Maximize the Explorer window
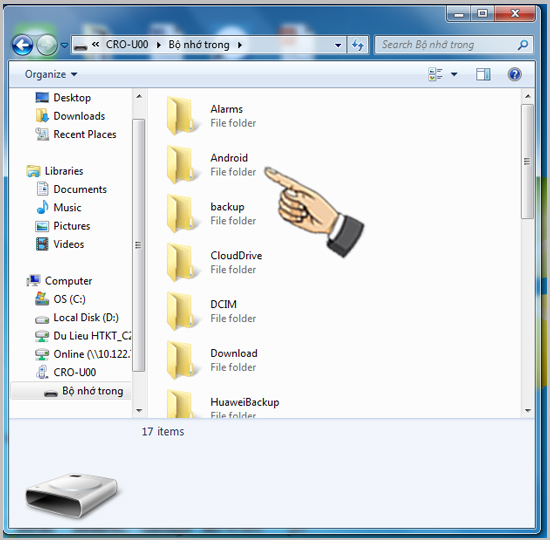The width and height of the screenshot is (550, 540). [x=482, y=14]
